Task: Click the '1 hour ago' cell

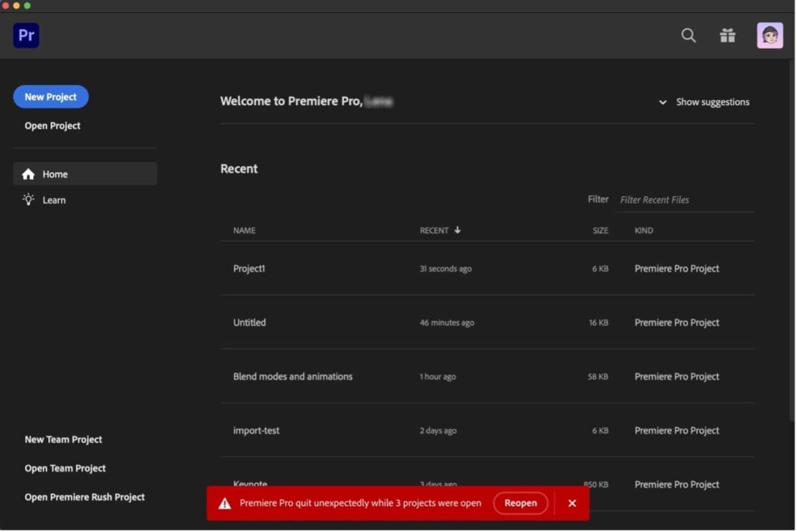Action: click(x=438, y=377)
